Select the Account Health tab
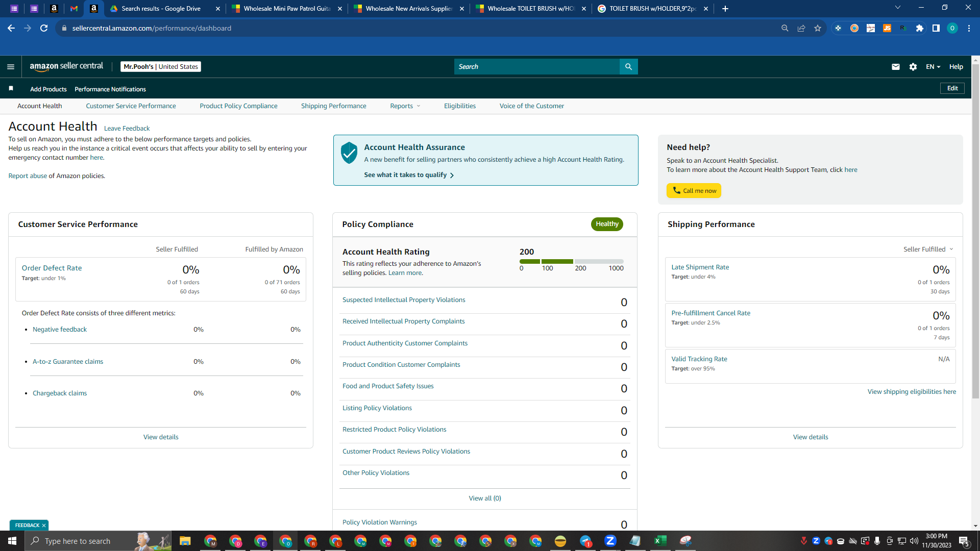The width and height of the screenshot is (980, 551). (x=39, y=106)
